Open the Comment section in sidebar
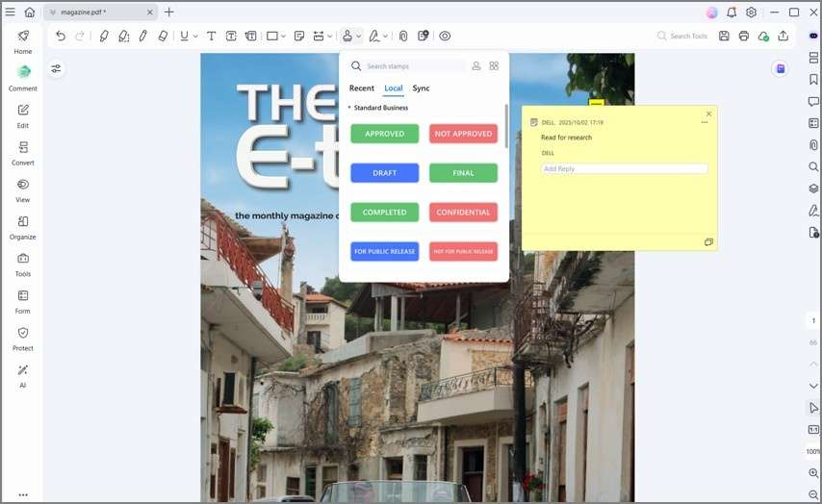822x504 pixels. point(23,79)
